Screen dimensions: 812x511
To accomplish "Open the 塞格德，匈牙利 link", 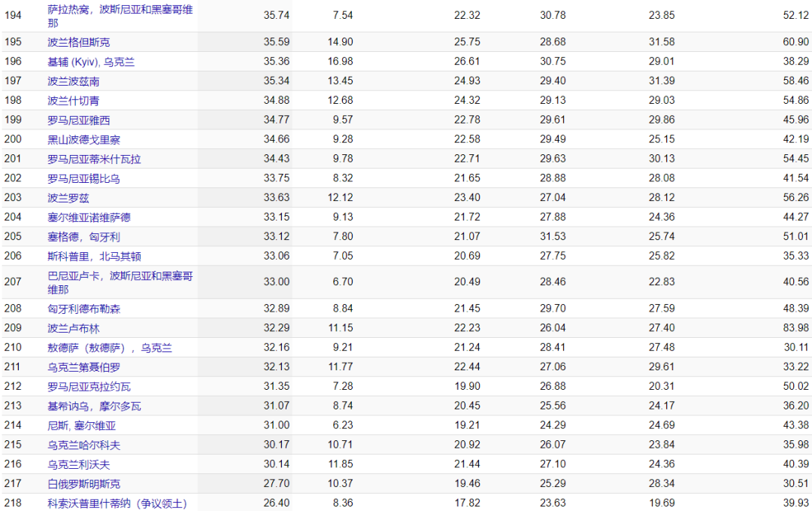I will tap(84, 237).
